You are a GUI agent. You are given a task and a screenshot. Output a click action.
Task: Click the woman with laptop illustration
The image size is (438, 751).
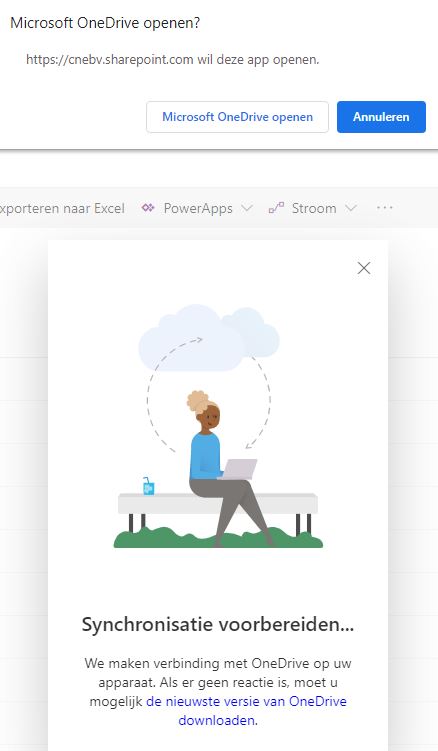223,468
